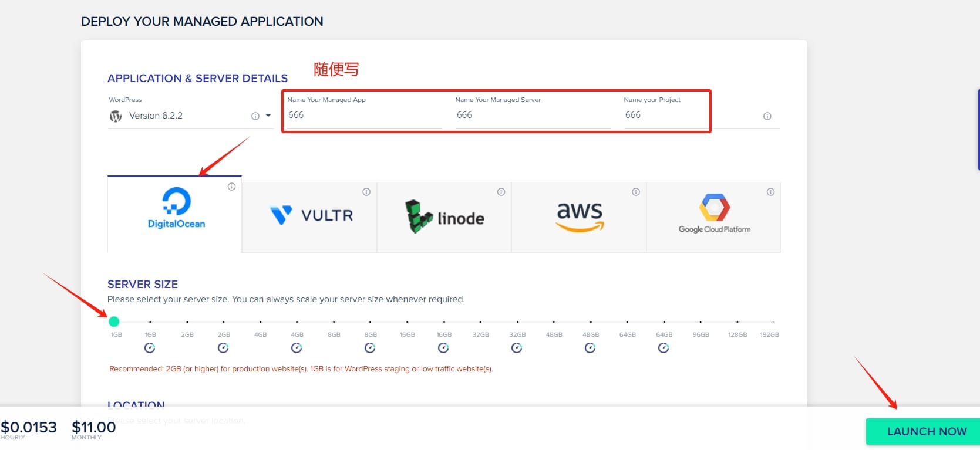Select the AWS provider tab
This screenshot has width=980, height=450.
pos(579,217)
